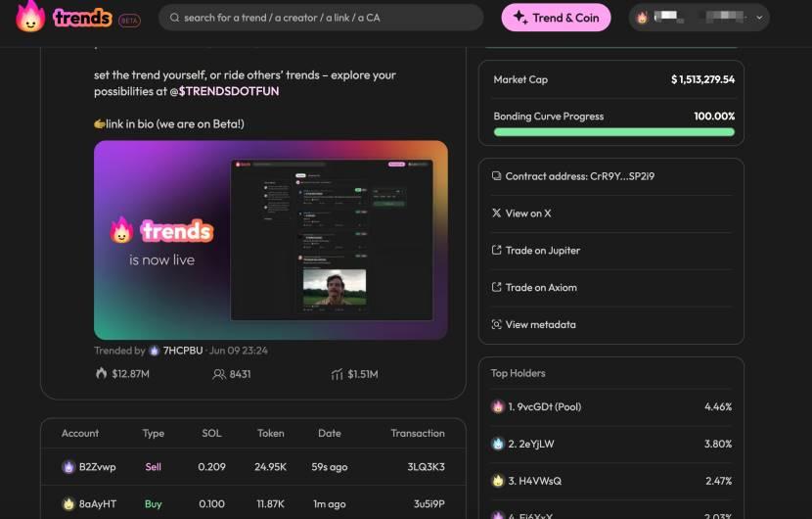Type in the trend search field

point(323,18)
